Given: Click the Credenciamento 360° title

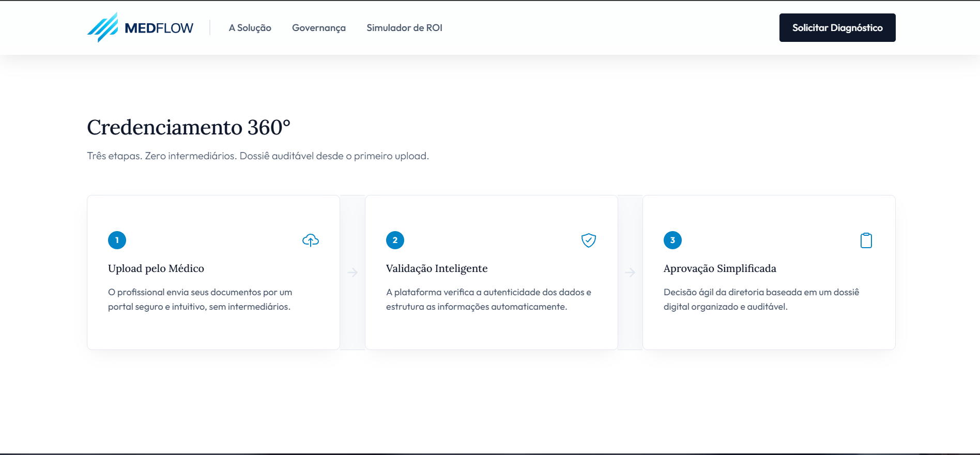Looking at the screenshot, I should [x=189, y=127].
